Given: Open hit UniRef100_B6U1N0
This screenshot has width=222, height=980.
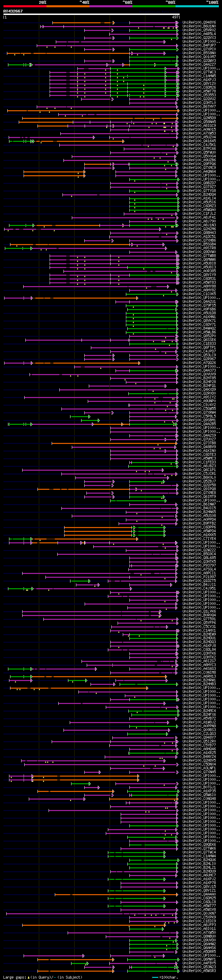Looking at the screenshot, I should click(x=199, y=26).
